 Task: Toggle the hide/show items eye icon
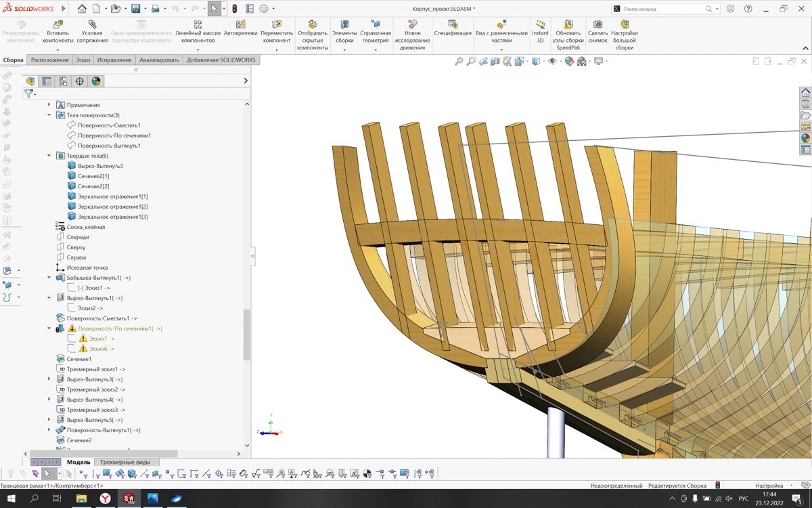(552, 62)
